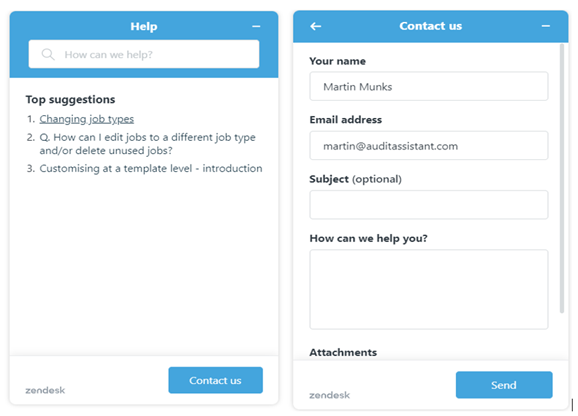Click the Attachments section label

click(x=343, y=353)
